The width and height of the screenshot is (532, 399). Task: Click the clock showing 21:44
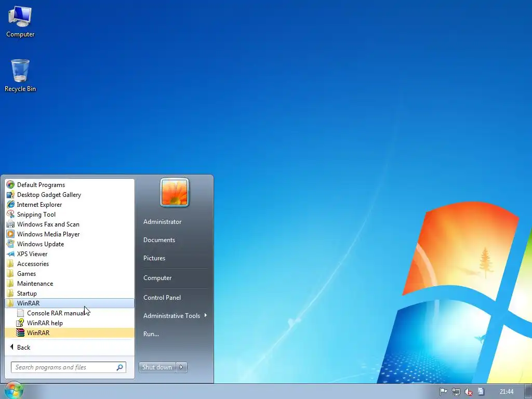click(x=506, y=392)
